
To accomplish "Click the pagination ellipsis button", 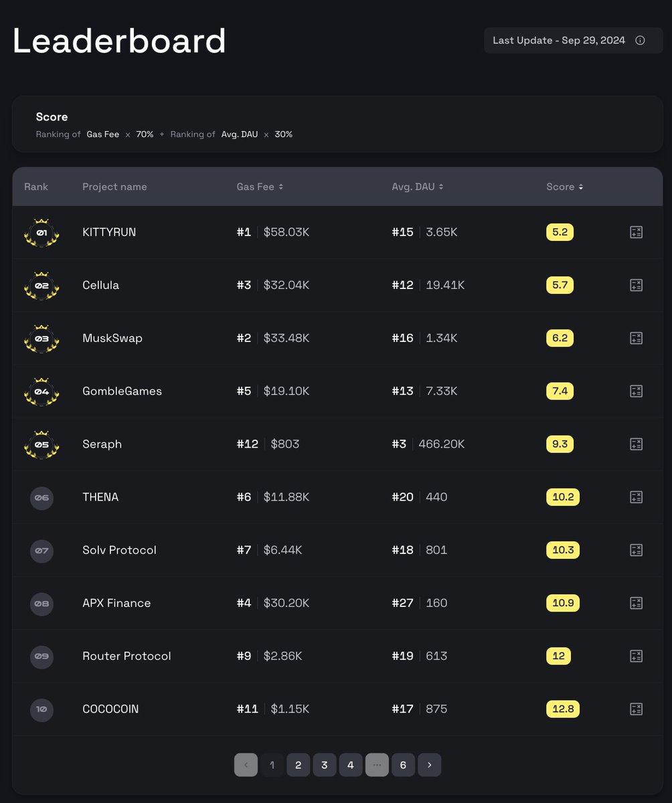I will [377, 765].
